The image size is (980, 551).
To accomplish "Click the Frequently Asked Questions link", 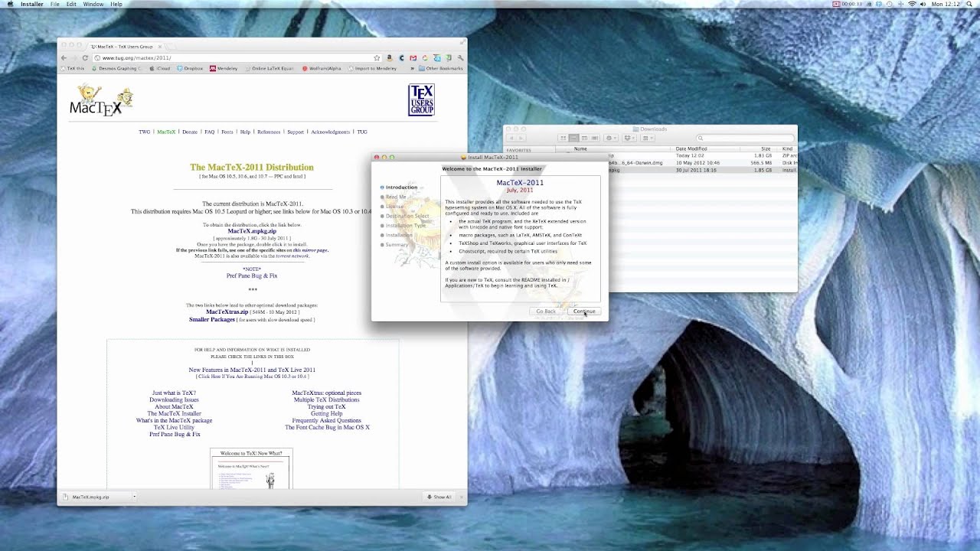I will click(x=326, y=420).
